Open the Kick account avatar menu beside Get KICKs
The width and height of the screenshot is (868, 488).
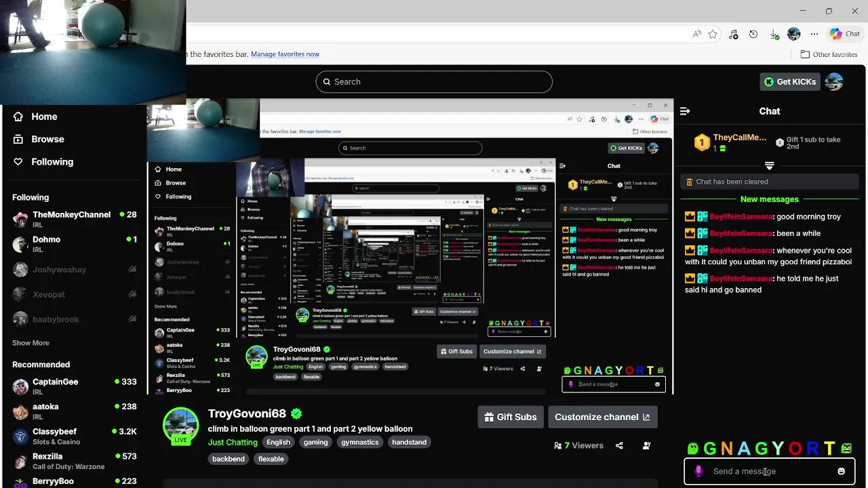(x=834, y=81)
